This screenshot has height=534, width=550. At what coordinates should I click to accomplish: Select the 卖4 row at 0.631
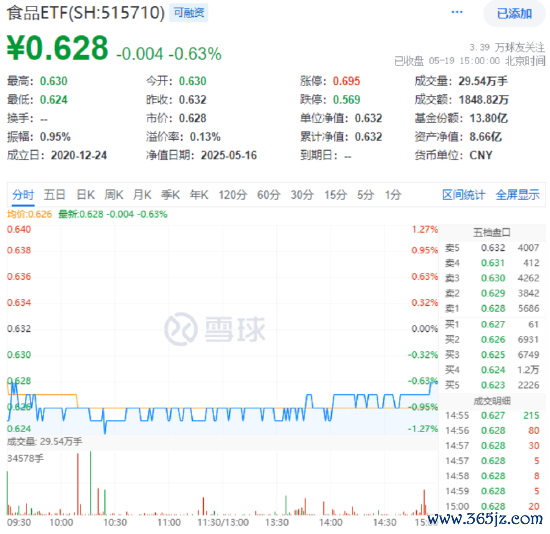point(492,263)
